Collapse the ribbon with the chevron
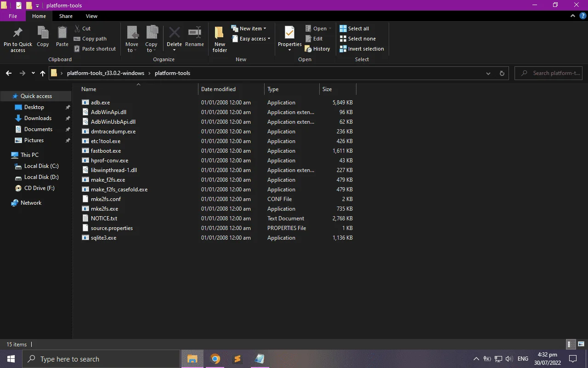 click(x=573, y=16)
